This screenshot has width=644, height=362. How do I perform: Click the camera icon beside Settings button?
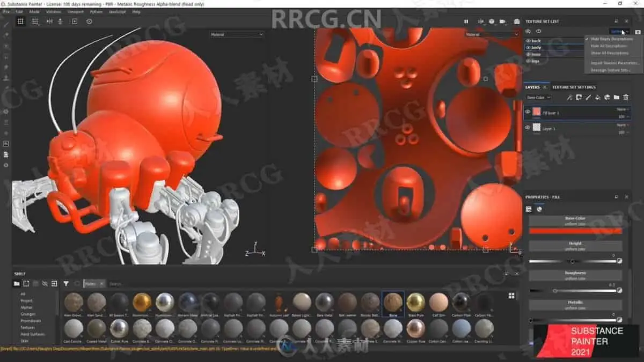638,32
